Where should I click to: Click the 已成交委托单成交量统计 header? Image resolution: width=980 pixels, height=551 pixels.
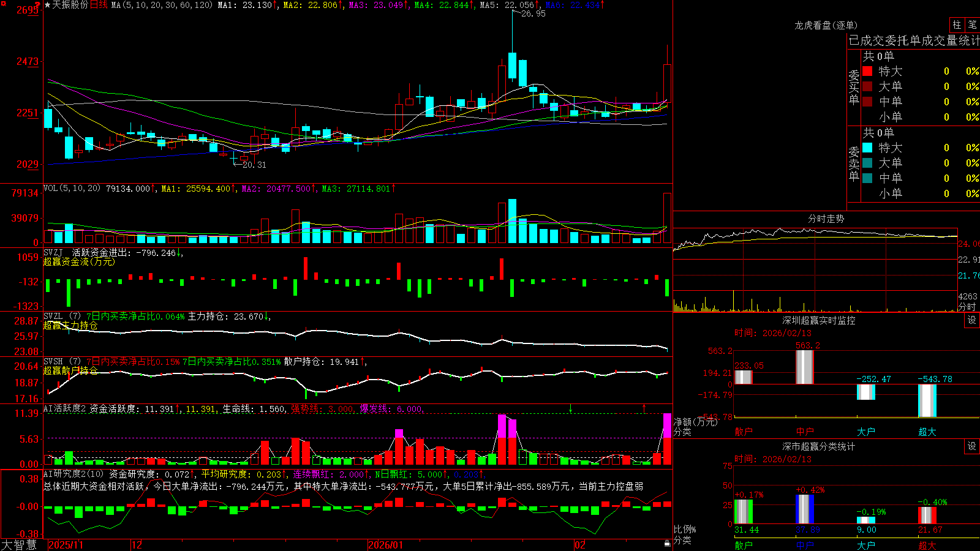914,40
